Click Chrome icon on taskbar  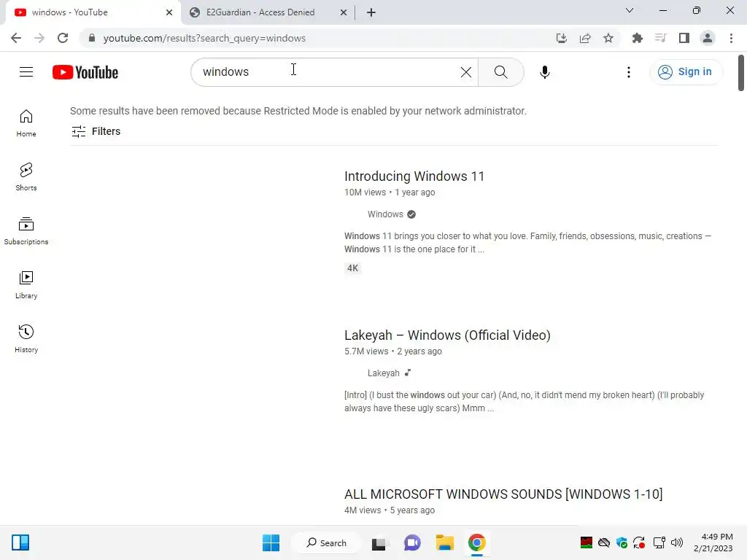tap(477, 542)
